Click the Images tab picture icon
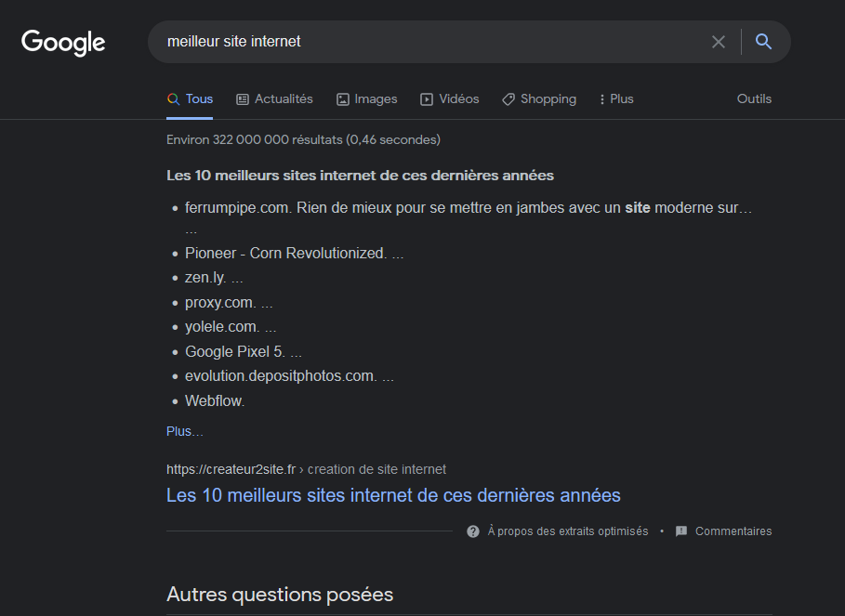The image size is (845, 616). 343,99
